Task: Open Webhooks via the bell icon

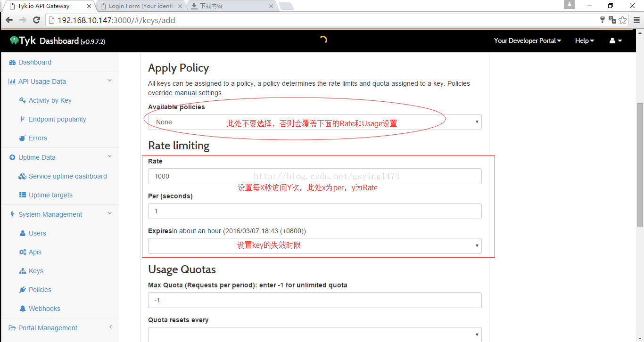Action: (22, 309)
